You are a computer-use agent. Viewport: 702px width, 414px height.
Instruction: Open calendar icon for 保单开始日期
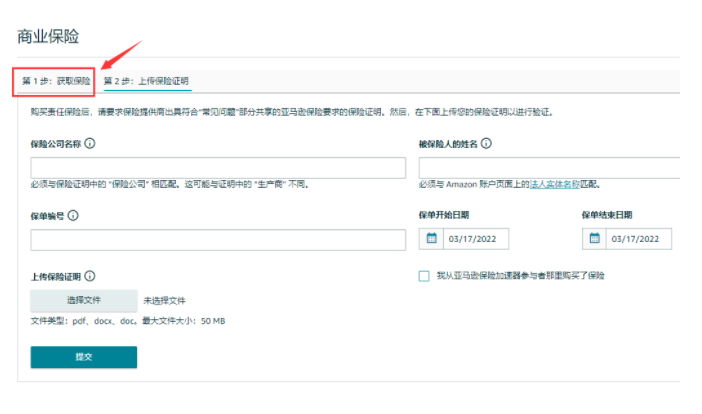click(431, 239)
